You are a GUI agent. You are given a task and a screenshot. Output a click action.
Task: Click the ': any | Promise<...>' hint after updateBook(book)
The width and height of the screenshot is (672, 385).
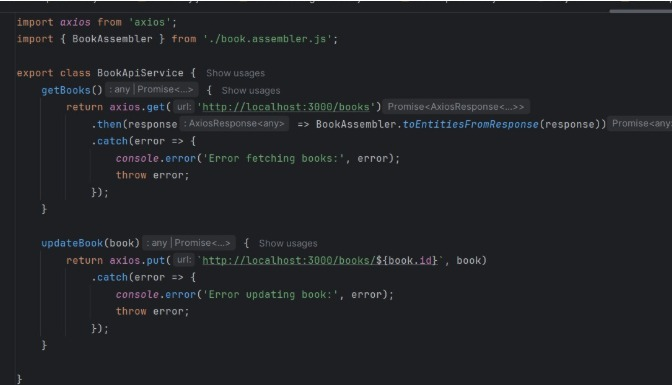pos(189,243)
